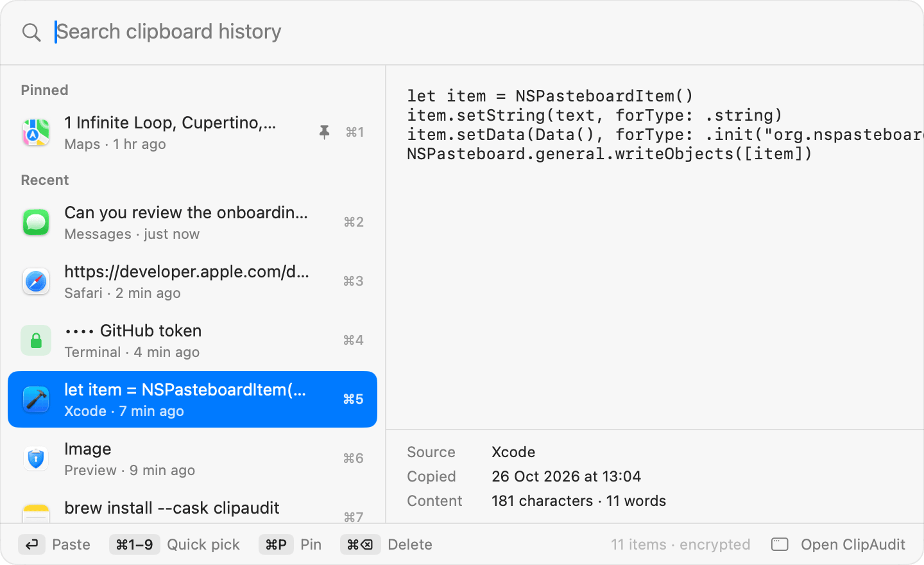The height and width of the screenshot is (565, 924).
Task: Click the Delete label in the footer
Action: pos(410,544)
